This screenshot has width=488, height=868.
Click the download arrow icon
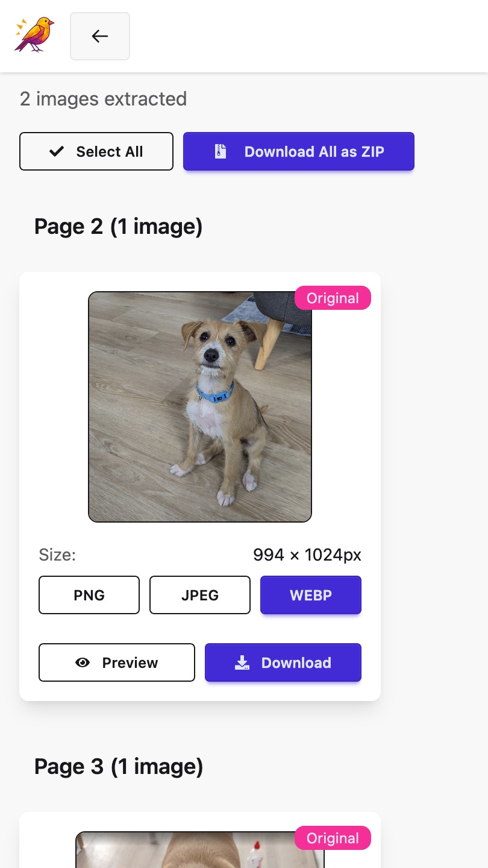(242, 662)
